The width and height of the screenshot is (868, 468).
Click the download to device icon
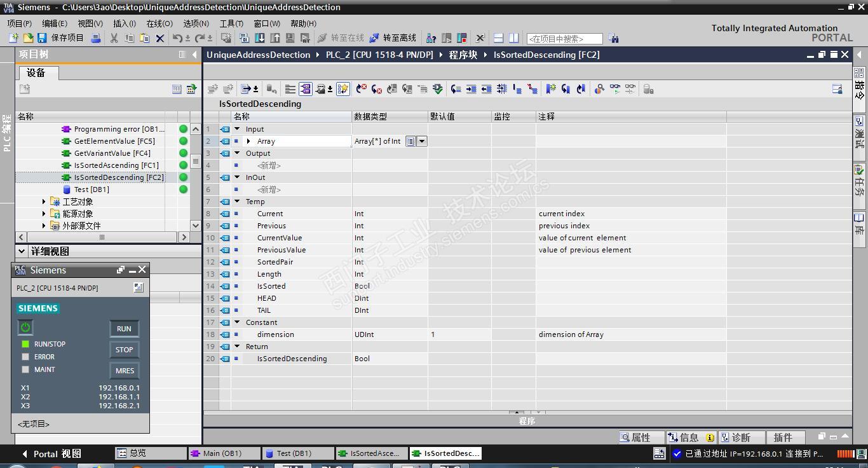pyautogui.click(x=259, y=38)
